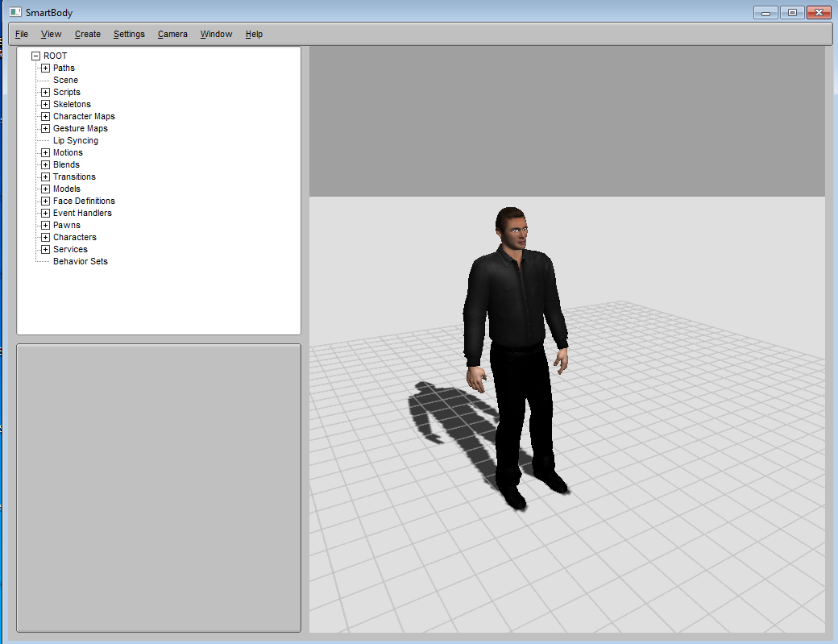Select the Event Handlers label

tap(82, 214)
